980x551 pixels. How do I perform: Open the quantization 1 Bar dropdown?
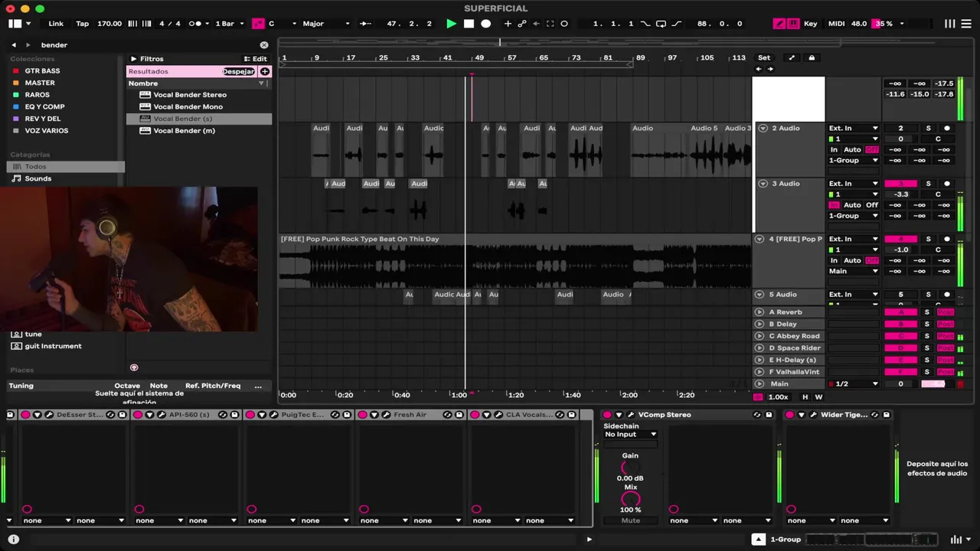(228, 24)
